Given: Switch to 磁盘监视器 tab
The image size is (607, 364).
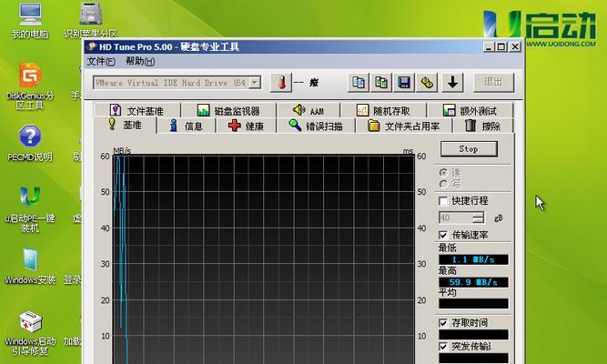Looking at the screenshot, I should [228, 111].
